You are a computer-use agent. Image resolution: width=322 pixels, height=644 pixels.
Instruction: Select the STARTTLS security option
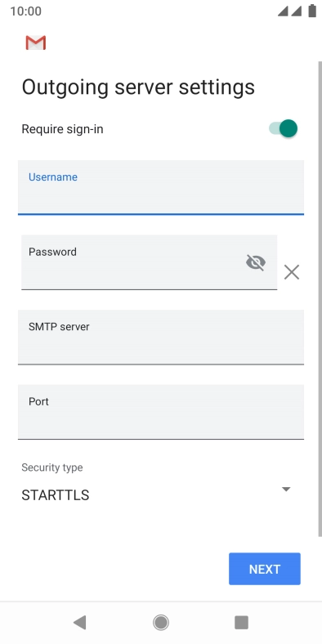point(56,495)
